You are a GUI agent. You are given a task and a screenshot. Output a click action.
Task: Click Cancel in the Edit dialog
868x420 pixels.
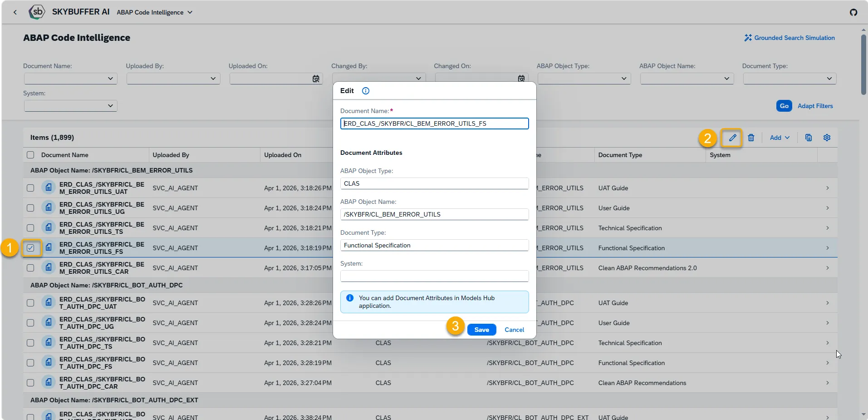click(514, 330)
